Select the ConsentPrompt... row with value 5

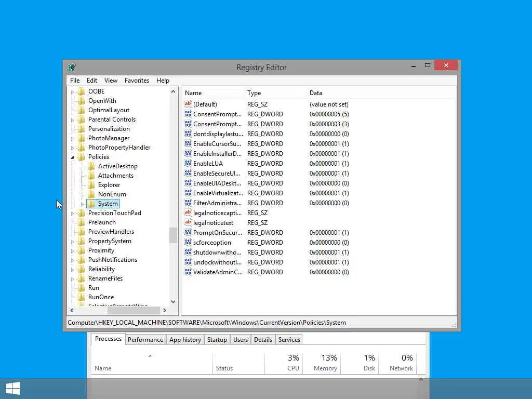[267, 114]
